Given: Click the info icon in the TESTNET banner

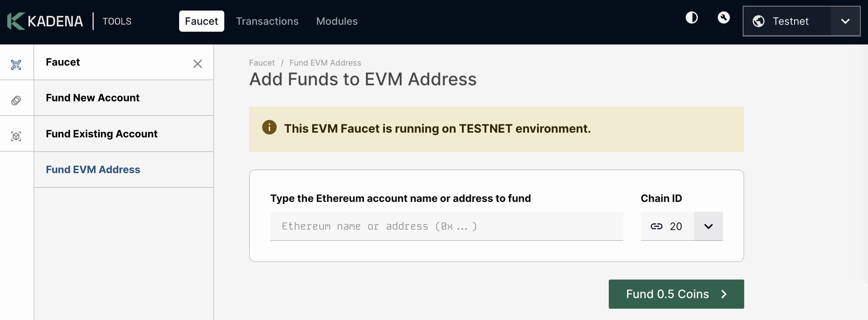Looking at the screenshot, I should click(x=269, y=128).
